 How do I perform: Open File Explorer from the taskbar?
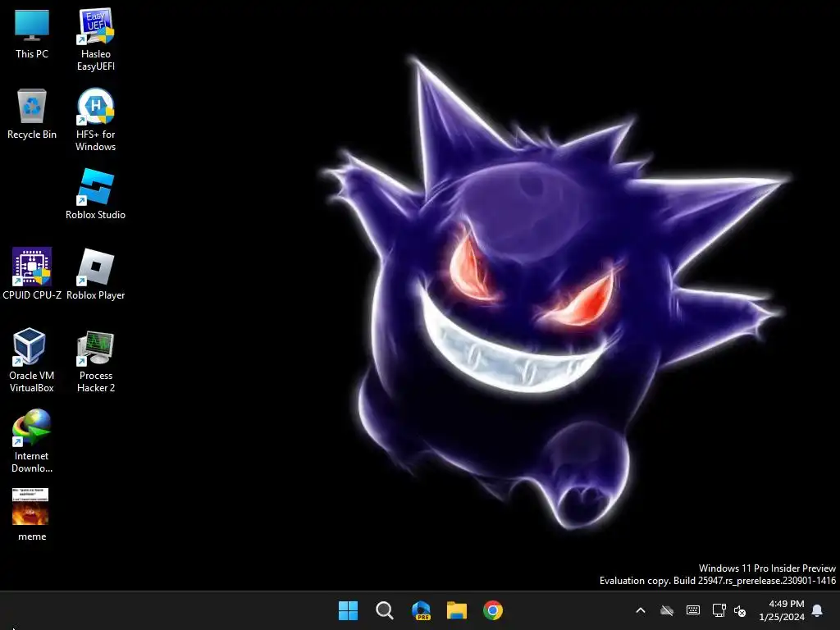pos(457,610)
